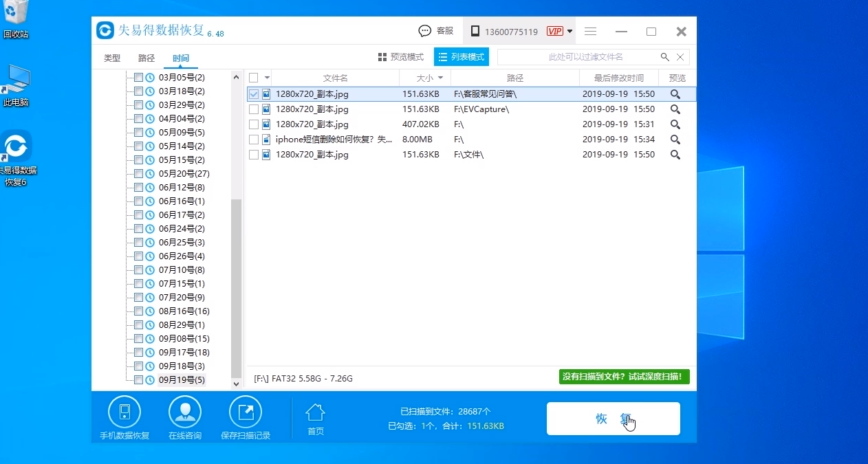The width and height of the screenshot is (868, 464).
Task: Select the 时间 tab
Action: pos(181,58)
